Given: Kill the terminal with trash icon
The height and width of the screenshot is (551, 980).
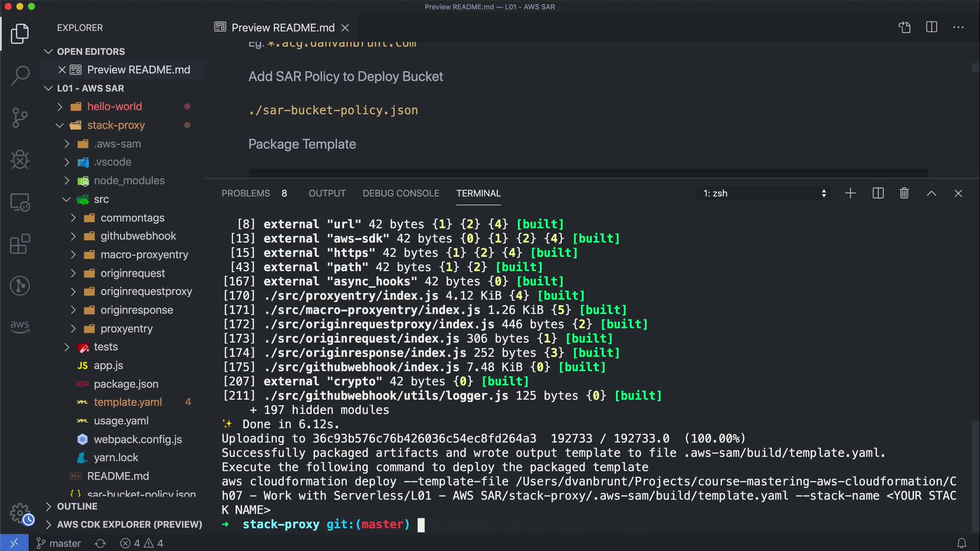Looking at the screenshot, I should [x=904, y=193].
